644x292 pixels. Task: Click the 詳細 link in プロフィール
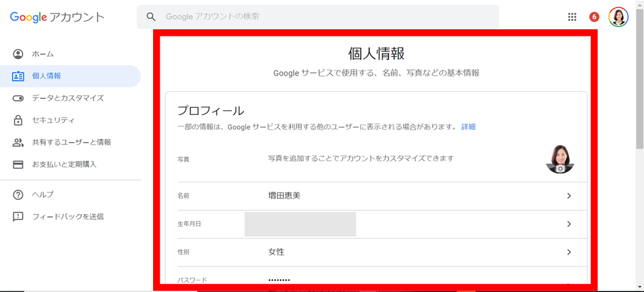(468, 127)
